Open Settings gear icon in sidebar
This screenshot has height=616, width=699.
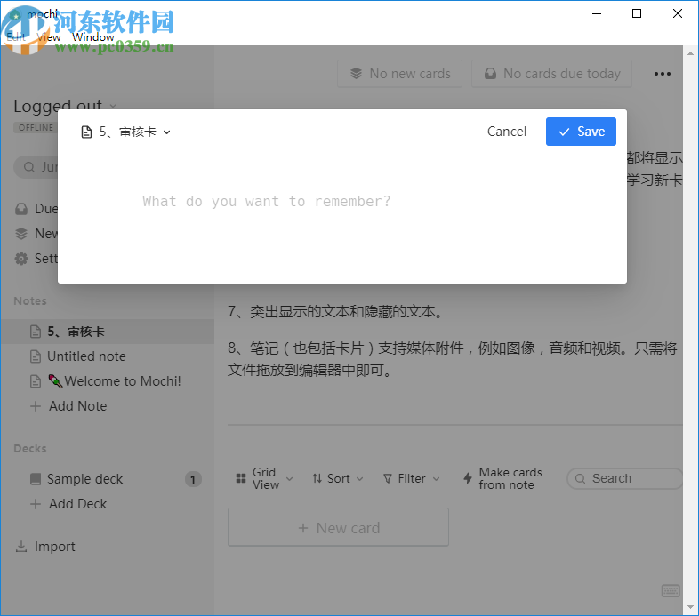(x=21, y=259)
